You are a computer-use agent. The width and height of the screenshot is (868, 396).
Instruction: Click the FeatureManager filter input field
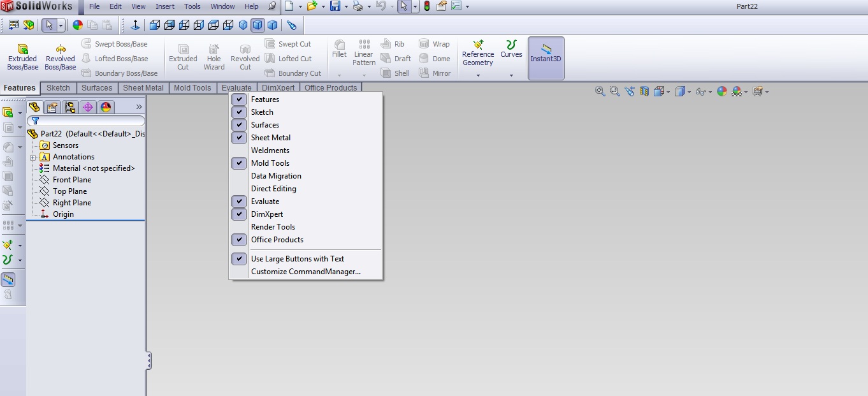click(x=86, y=121)
